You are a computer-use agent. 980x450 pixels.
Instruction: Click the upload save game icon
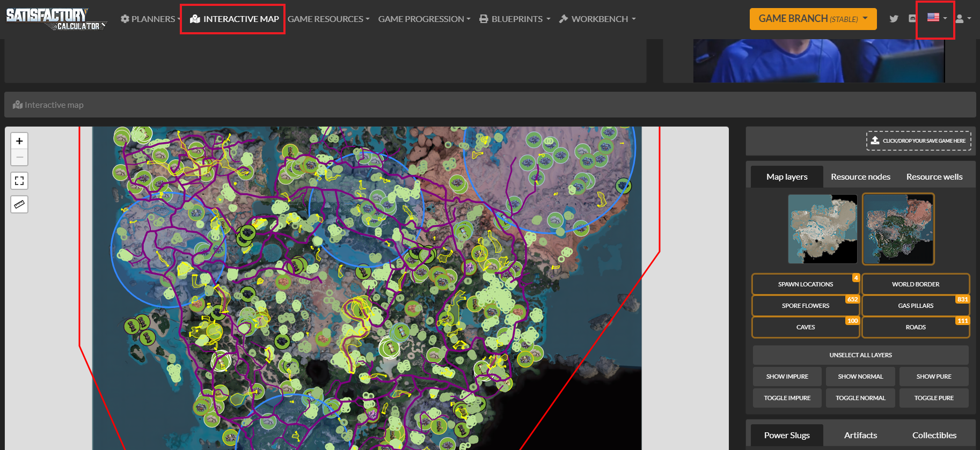pyautogui.click(x=875, y=141)
